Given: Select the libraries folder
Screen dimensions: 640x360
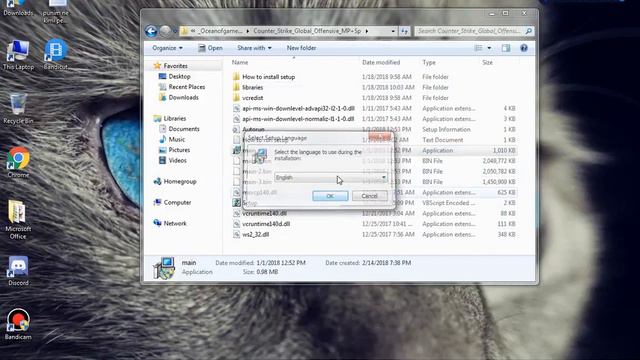Looking at the screenshot, I should [252, 87].
